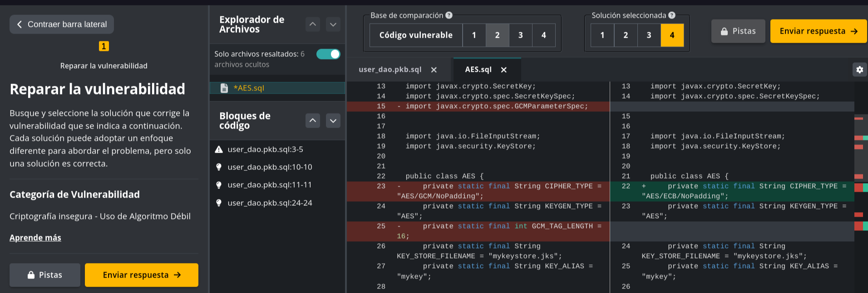Select removed line 15 GCMParameterSpec import
The image size is (868, 293).
click(x=478, y=106)
